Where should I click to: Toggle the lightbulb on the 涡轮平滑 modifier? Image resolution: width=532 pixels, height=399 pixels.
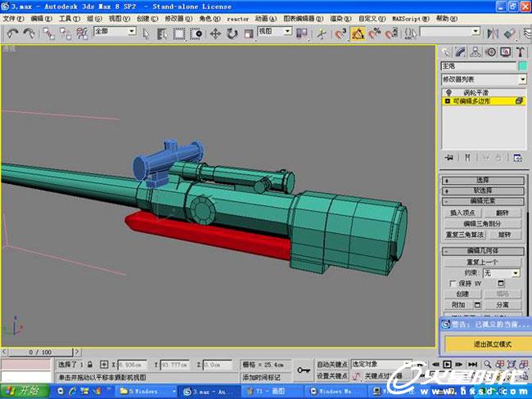pyautogui.click(x=449, y=92)
